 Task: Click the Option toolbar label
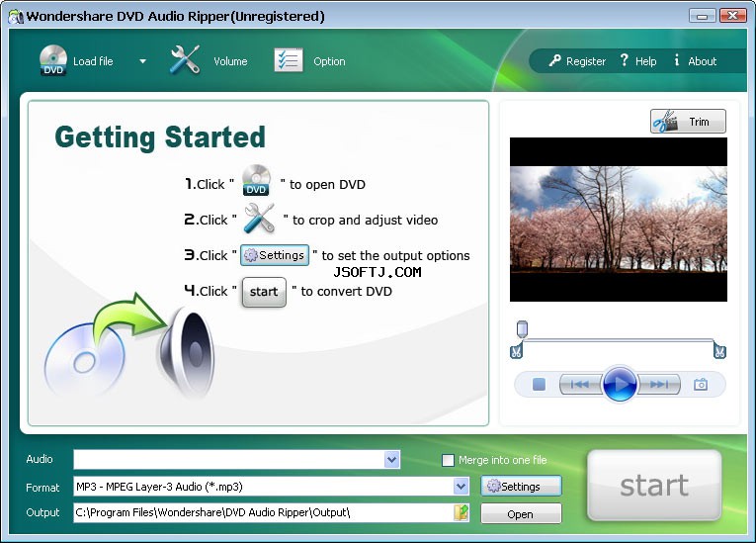coord(329,61)
